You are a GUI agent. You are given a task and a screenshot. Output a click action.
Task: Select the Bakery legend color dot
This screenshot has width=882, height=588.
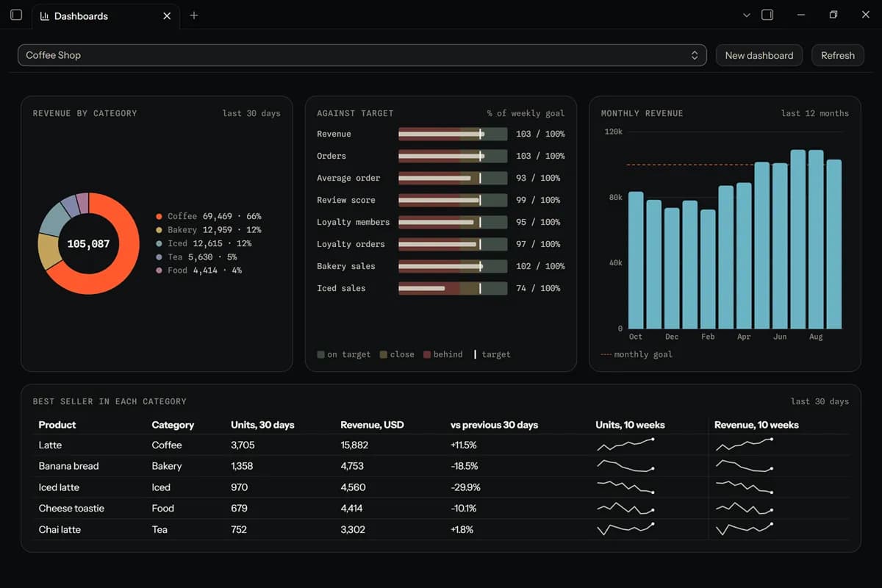click(x=159, y=230)
